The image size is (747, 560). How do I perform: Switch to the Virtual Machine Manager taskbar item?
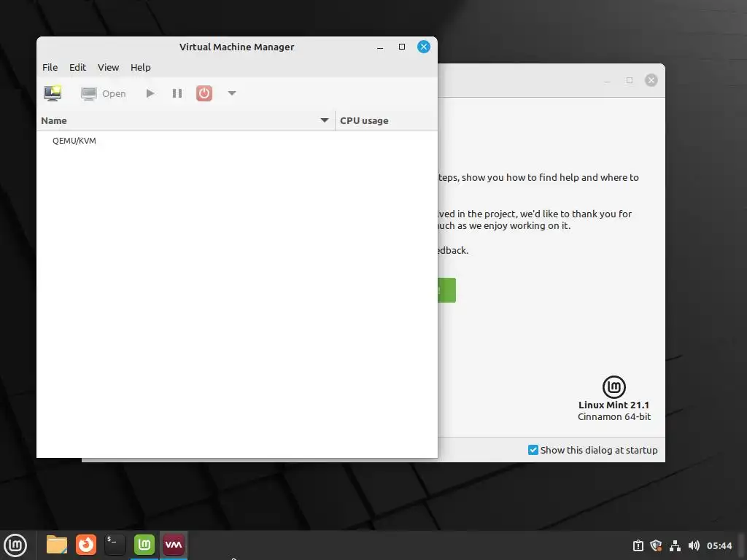coord(174,545)
